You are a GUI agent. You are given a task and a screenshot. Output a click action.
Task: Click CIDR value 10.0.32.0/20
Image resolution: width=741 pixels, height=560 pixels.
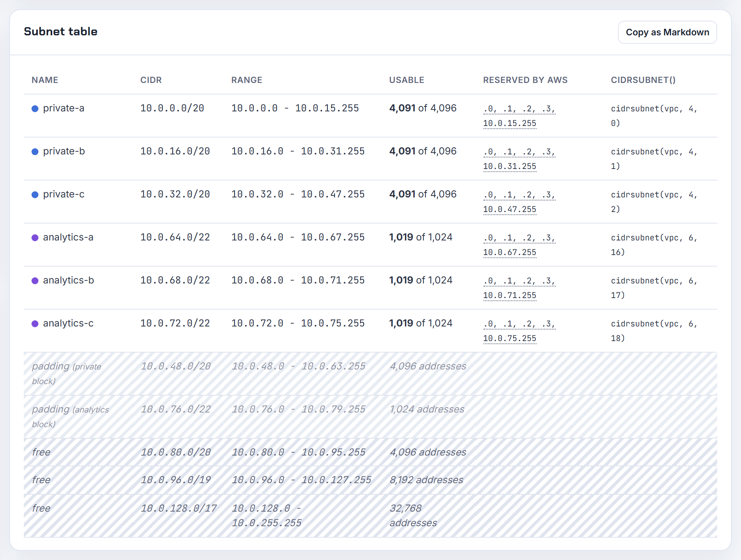(175, 194)
